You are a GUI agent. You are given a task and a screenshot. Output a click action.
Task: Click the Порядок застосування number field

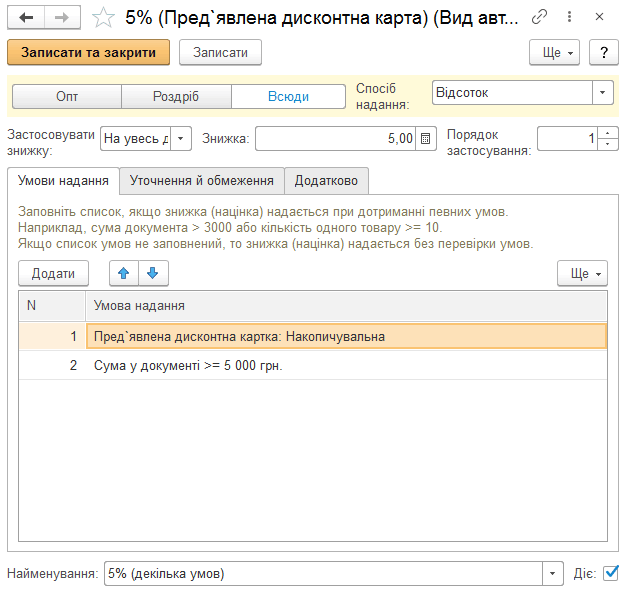click(567, 139)
